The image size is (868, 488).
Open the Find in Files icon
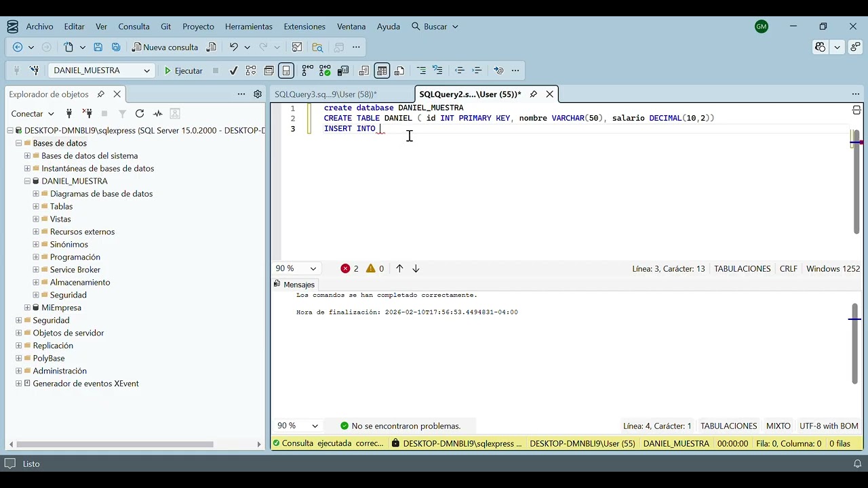pyautogui.click(x=317, y=47)
